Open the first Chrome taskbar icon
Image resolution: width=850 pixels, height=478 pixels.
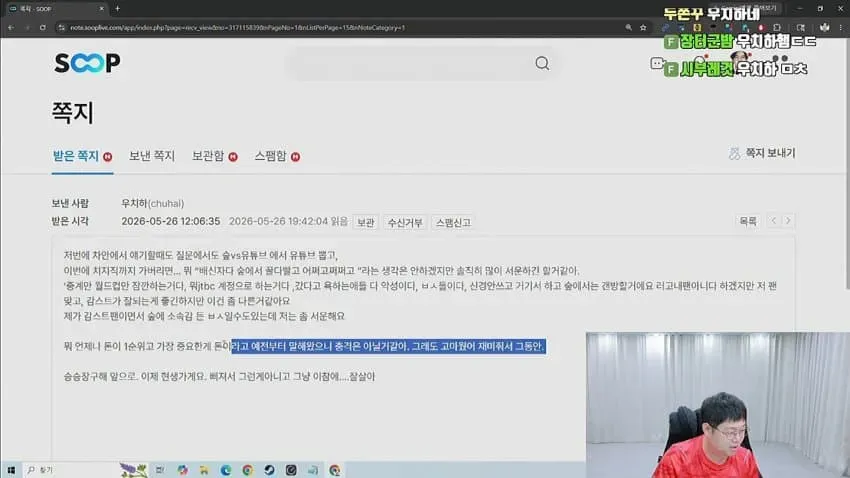248,470
